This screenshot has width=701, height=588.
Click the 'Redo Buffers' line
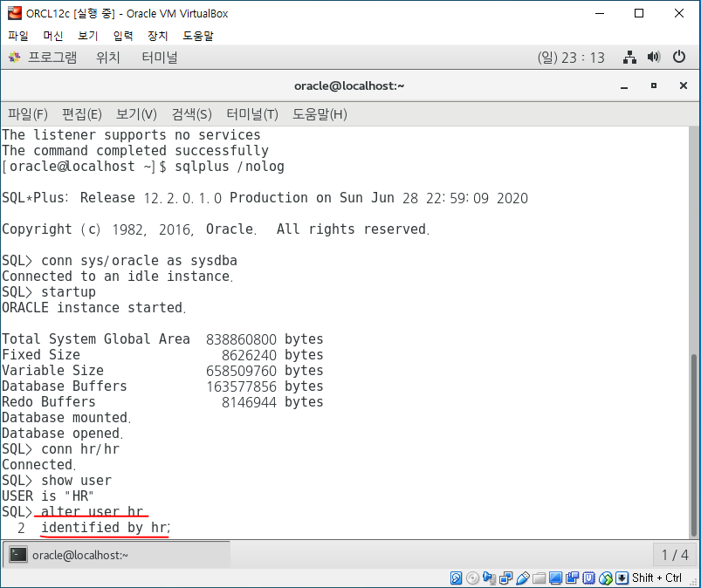(x=162, y=401)
